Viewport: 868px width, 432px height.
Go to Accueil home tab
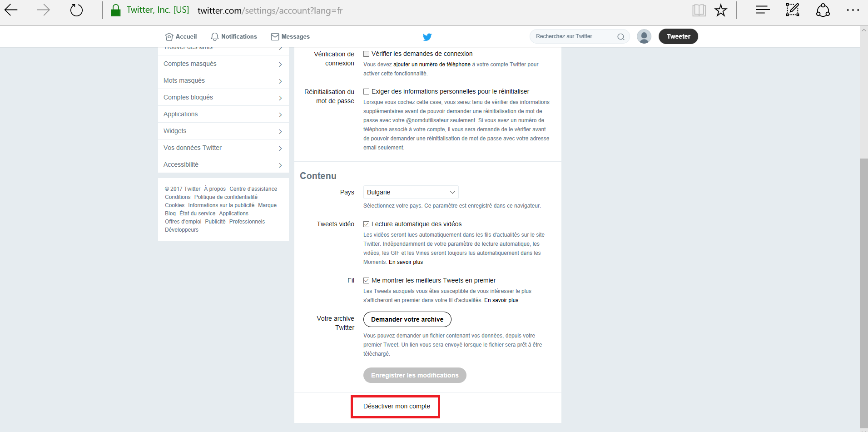(181, 37)
